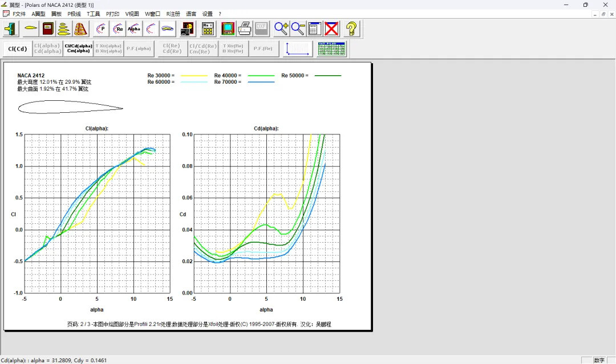Open the T工具 menu
The image size is (616, 364).
tap(94, 14)
